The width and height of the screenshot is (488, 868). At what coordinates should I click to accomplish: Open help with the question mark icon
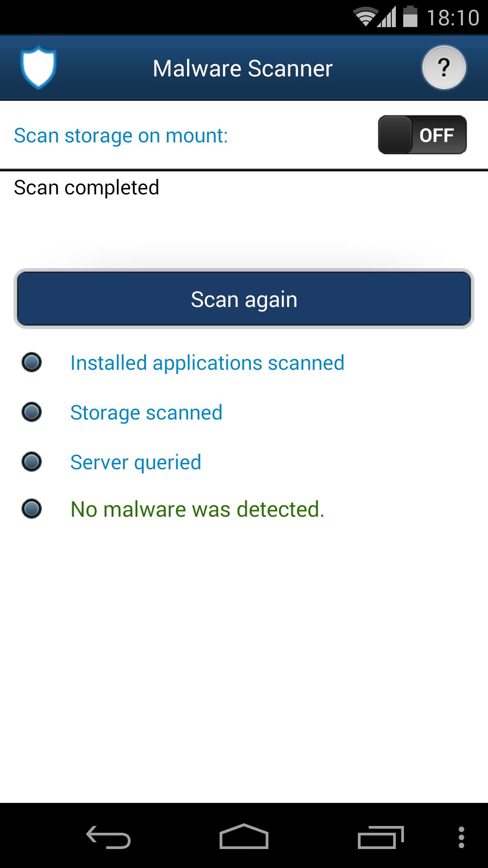(444, 67)
